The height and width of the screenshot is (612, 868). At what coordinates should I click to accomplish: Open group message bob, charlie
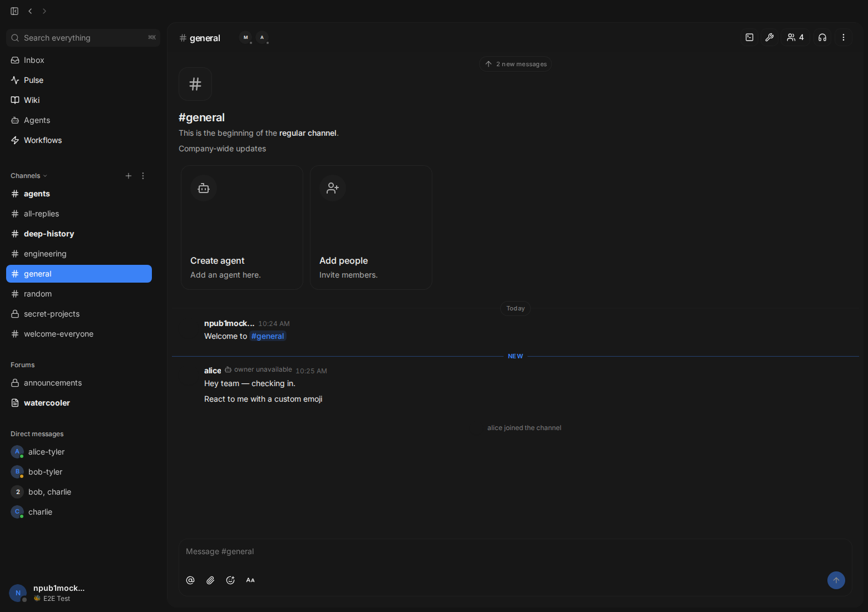tap(79, 492)
